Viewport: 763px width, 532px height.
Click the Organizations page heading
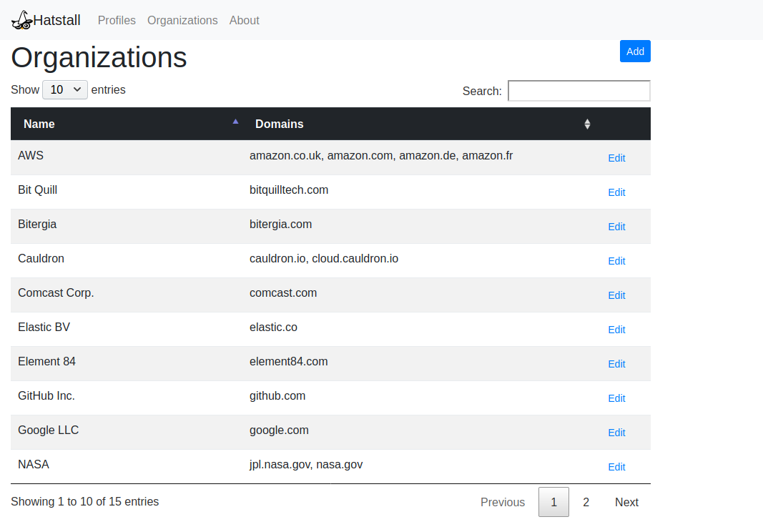[99, 57]
